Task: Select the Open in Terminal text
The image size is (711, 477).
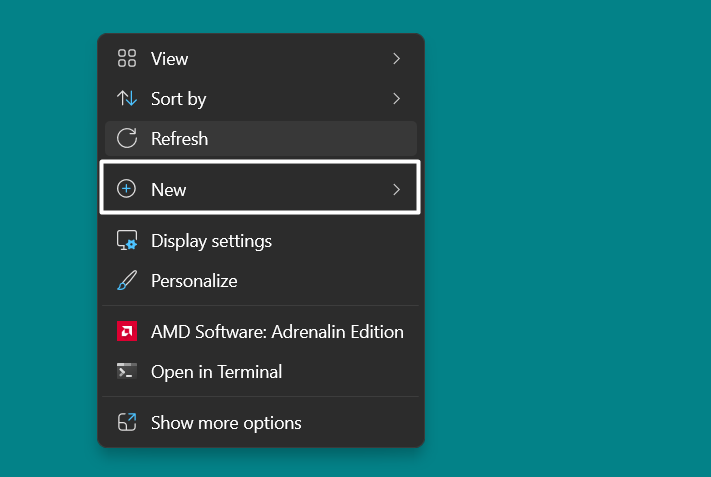Action: point(216,372)
